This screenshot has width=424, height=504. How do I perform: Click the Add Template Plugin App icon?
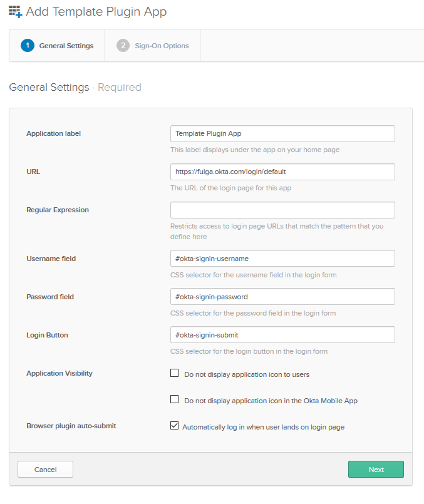pyautogui.click(x=15, y=11)
